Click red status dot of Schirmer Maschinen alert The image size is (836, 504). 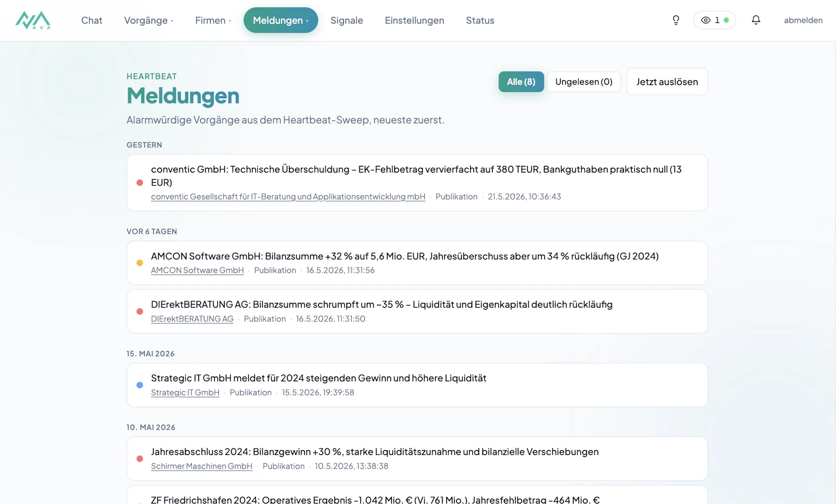(x=140, y=459)
